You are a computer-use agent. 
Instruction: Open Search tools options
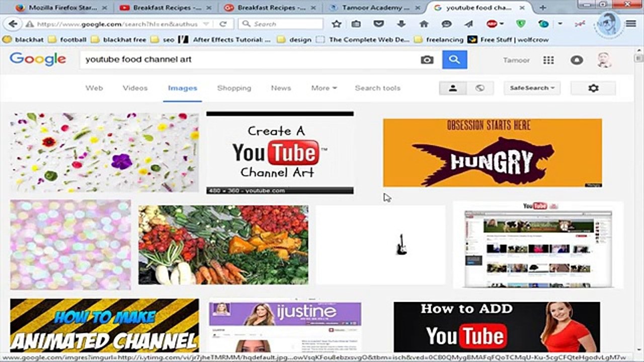pyautogui.click(x=378, y=88)
